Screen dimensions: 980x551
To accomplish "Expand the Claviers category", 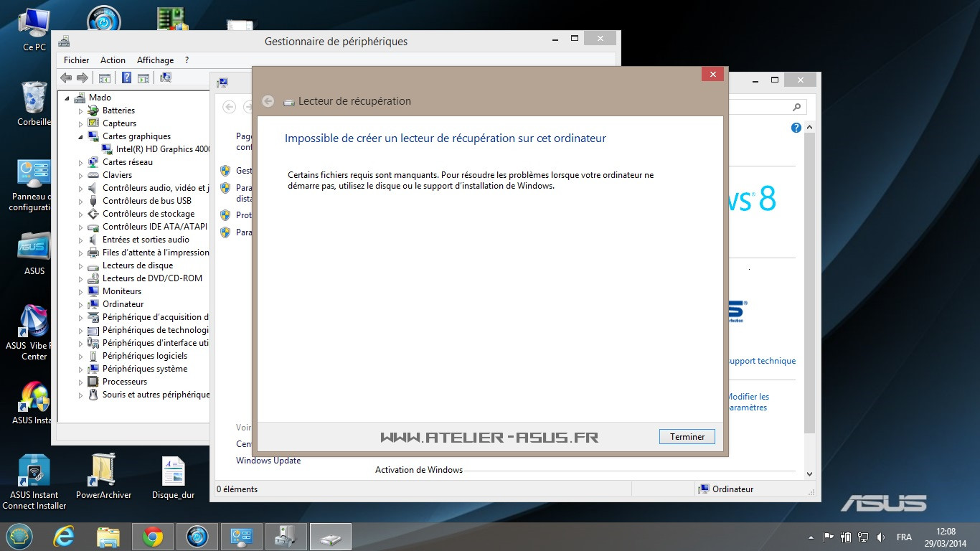I will 80,176.
